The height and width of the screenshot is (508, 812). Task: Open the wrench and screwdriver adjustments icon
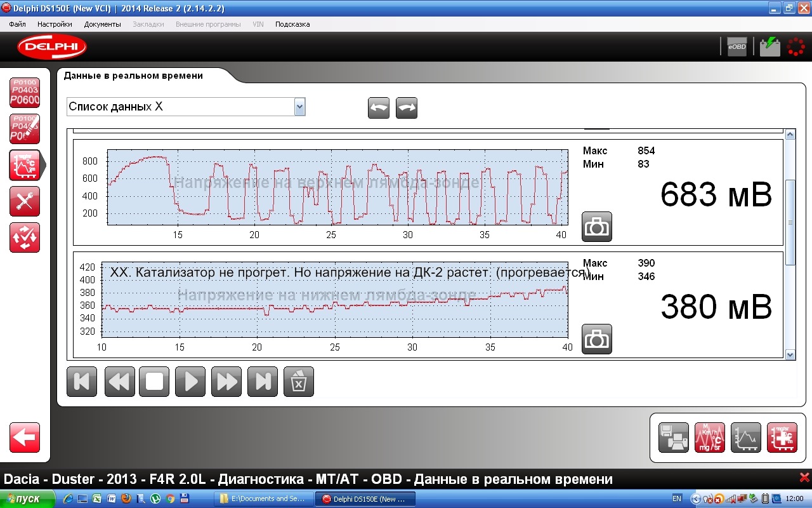(25, 201)
